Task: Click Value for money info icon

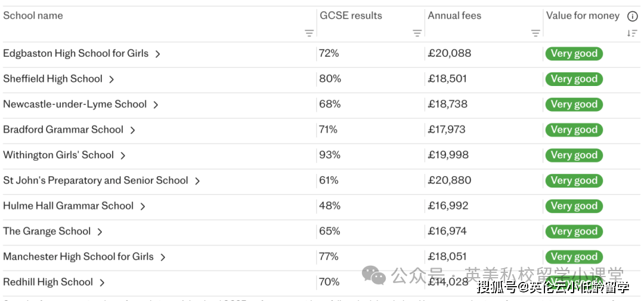Action: pyautogui.click(x=632, y=16)
